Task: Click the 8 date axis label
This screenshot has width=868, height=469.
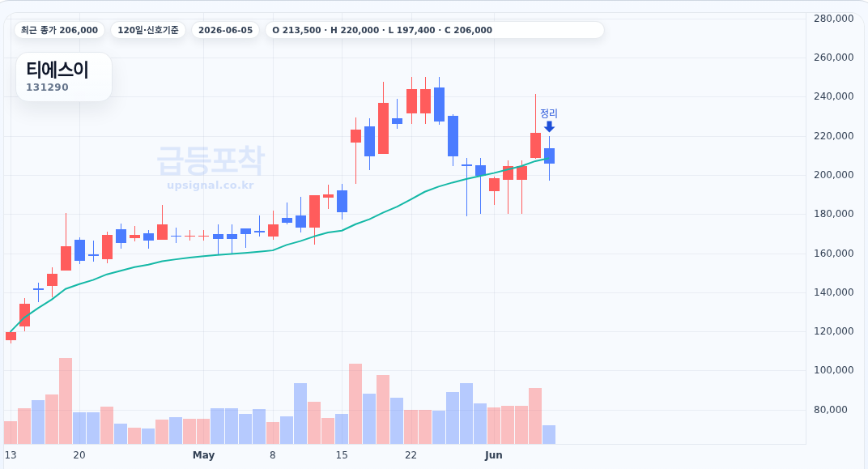Action: (273, 455)
